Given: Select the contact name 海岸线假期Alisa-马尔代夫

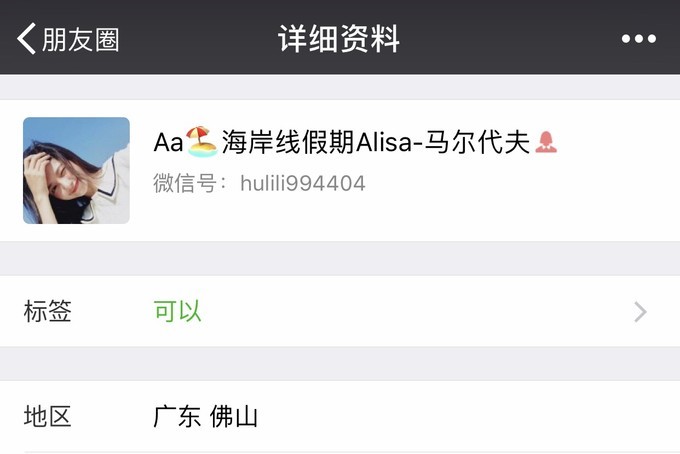Looking at the screenshot, I should [376, 142].
